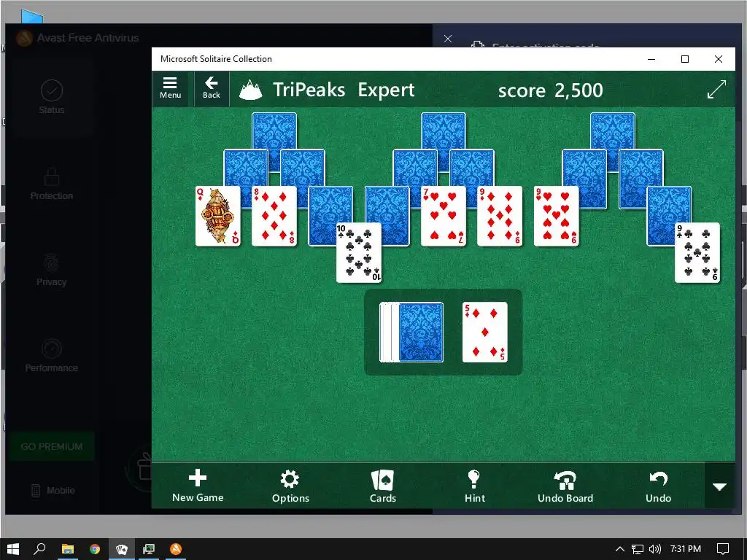Launch Chrome from the taskbar
Screen dimensions: 747x560
[95, 549]
